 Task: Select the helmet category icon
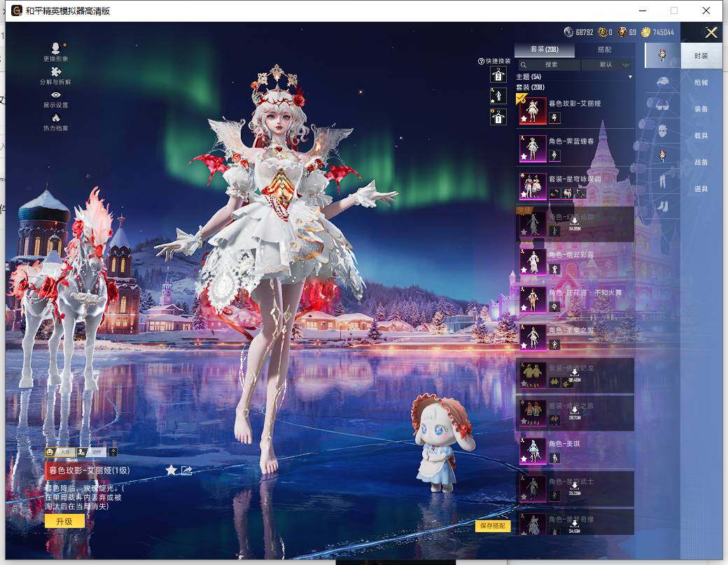[662, 82]
